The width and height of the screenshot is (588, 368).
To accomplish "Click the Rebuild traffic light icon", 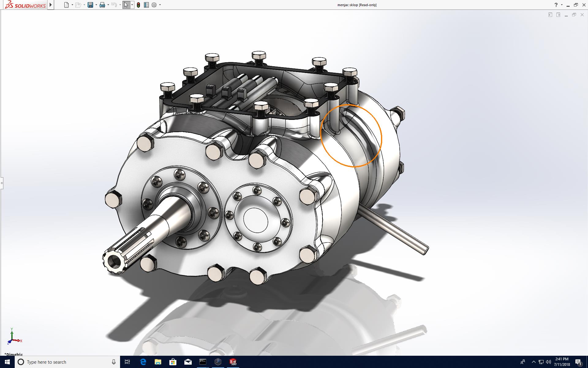I will 138,5.
